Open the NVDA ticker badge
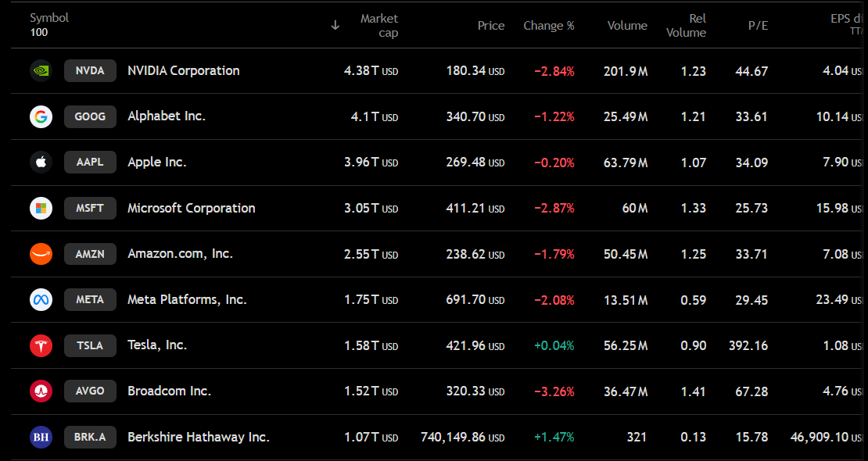 pyautogui.click(x=90, y=71)
